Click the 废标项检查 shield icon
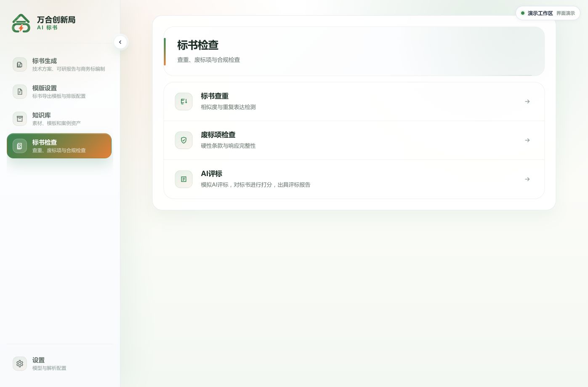 tap(184, 140)
